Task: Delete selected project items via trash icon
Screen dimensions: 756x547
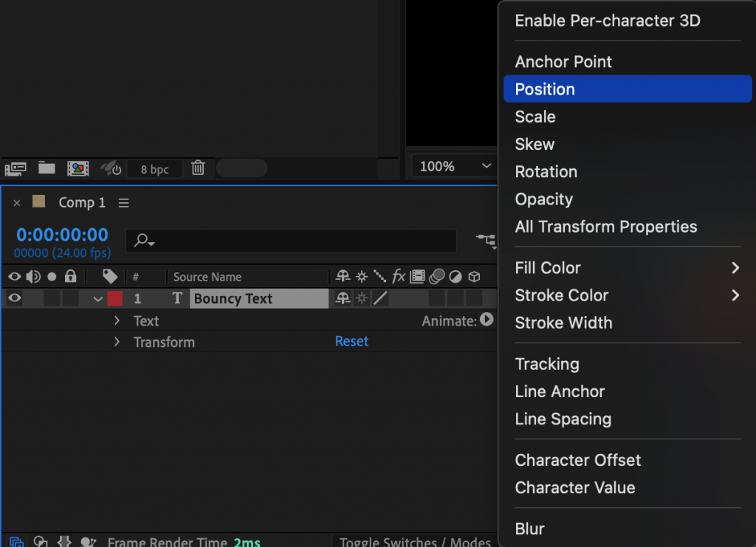Action: click(197, 168)
